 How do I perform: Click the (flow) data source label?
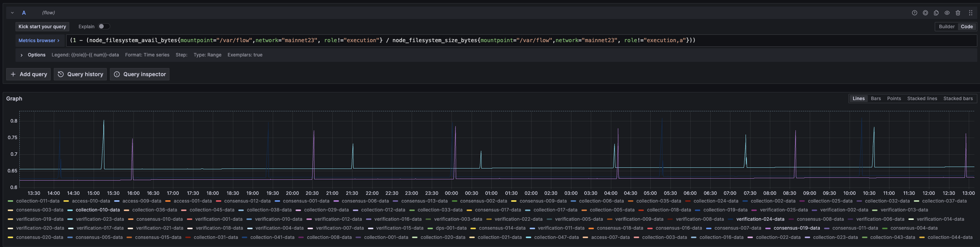(x=48, y=13)
